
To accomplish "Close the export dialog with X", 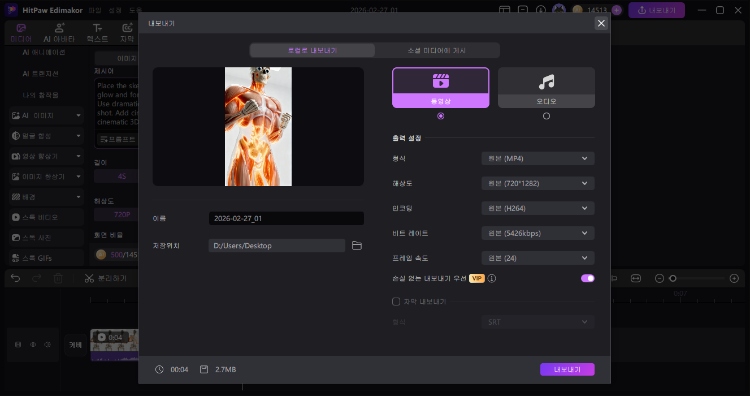I will coord(601,23).
